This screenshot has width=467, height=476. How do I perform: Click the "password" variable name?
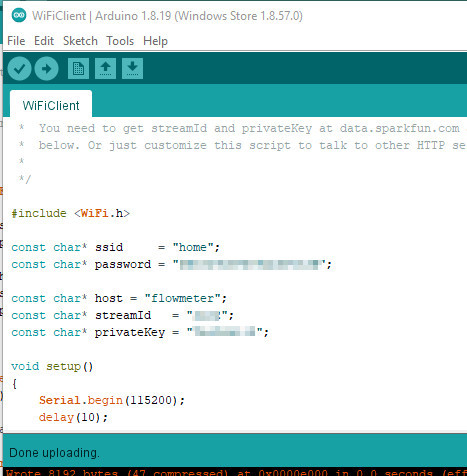coord(123,265)
